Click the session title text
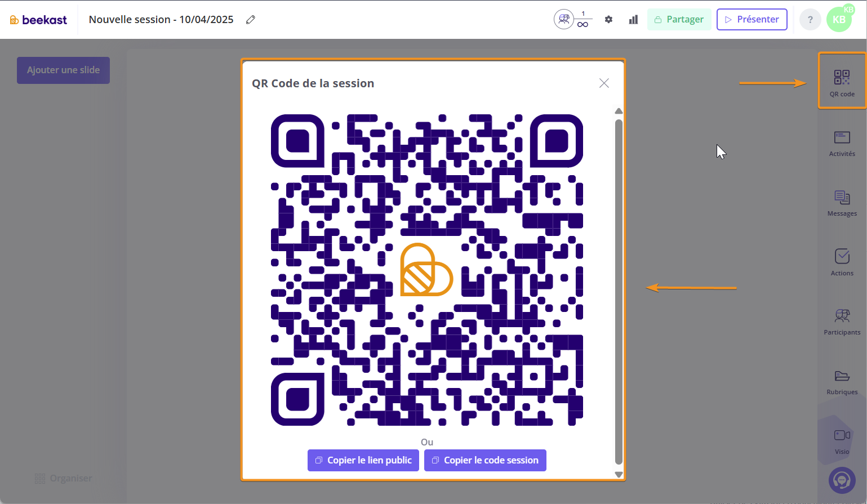867x504 pixels. pyautogui.click(x=161, y=20)
